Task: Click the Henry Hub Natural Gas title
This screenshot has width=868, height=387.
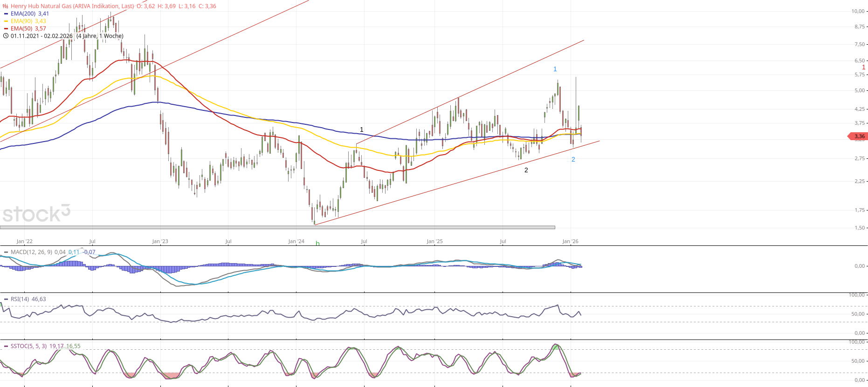Action: (72, 6)
